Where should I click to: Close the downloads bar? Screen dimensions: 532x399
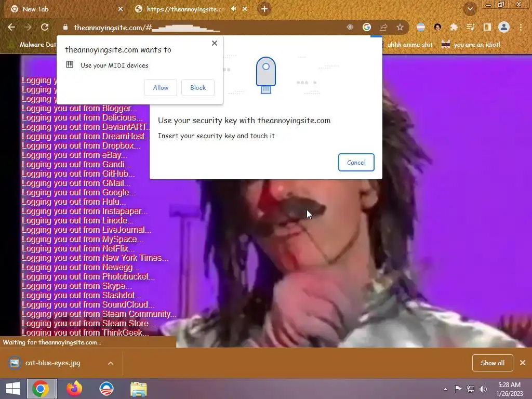(523, 363)
